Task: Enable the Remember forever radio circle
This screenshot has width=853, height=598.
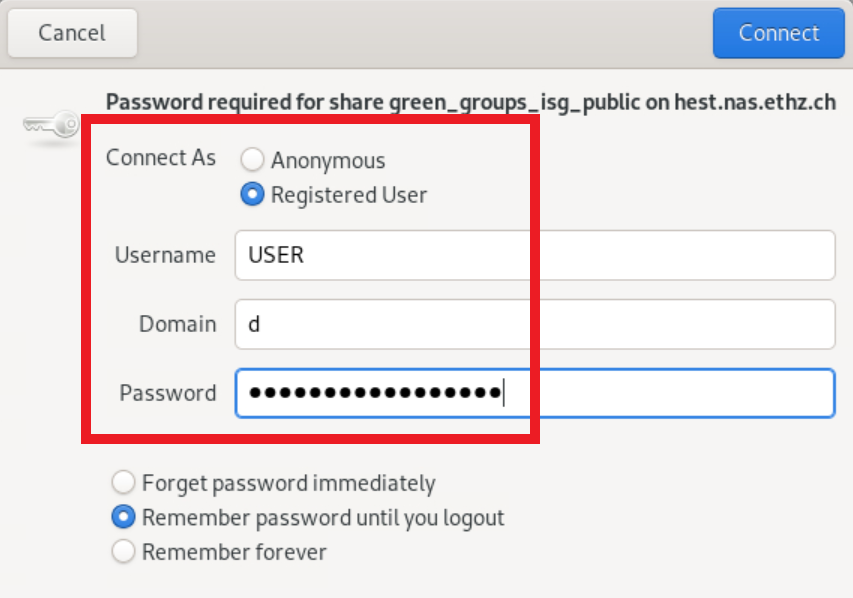Action: (123, 551)
